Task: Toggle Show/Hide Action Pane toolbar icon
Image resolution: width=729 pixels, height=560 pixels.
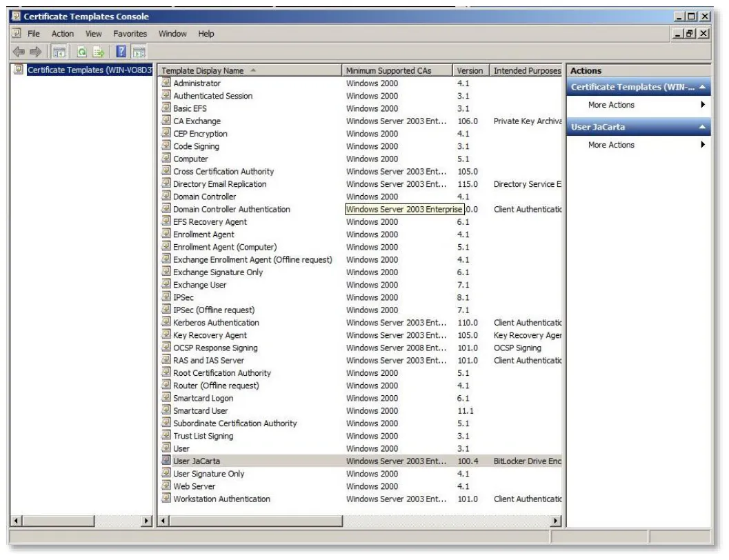Action: click(139, 52)
